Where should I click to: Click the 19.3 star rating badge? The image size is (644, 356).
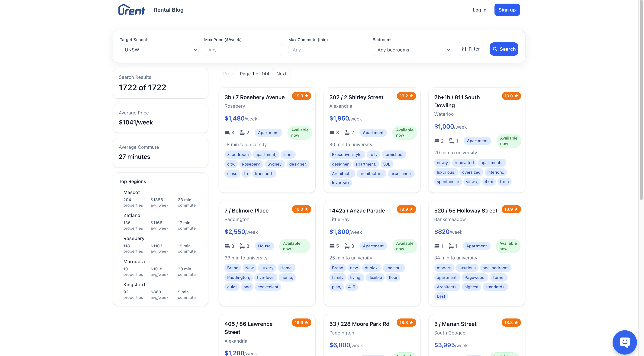pos(301,96)
